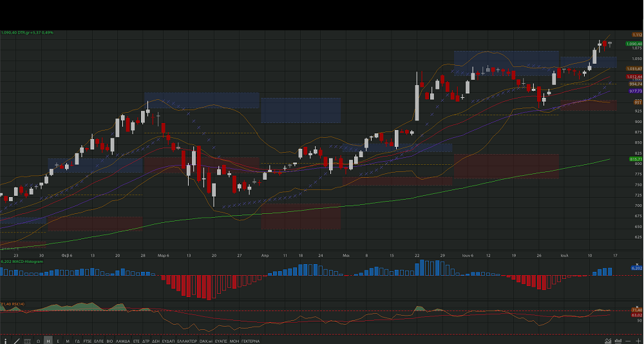Click the green 815,71 price tag
Screen dimensions: 644x344
click(636, 159)
